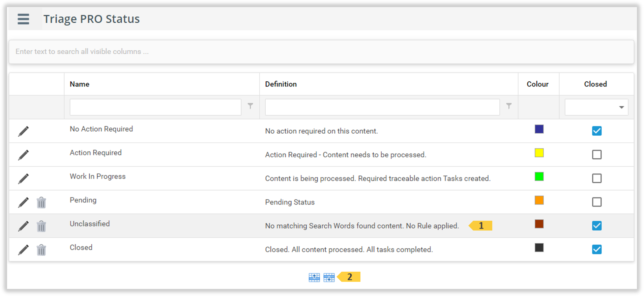Open Name column filter options funnel
The height and width of the screenshot is (296, 644).
tap(250, 106)
